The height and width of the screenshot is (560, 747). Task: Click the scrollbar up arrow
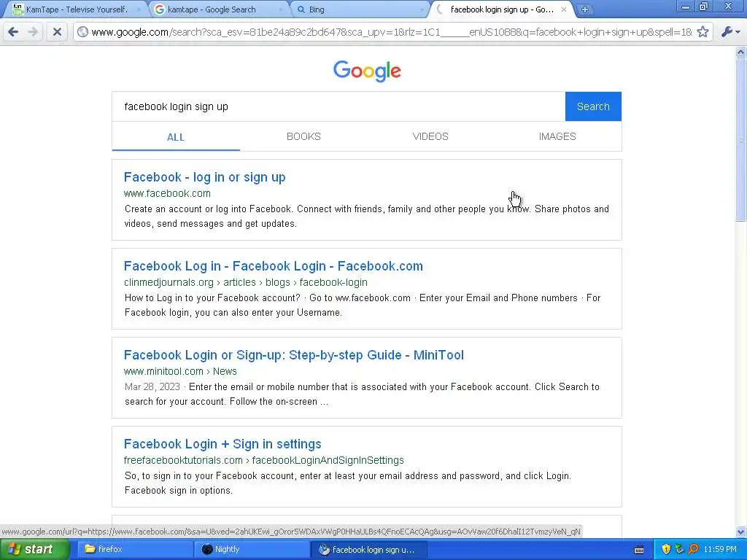741,52
